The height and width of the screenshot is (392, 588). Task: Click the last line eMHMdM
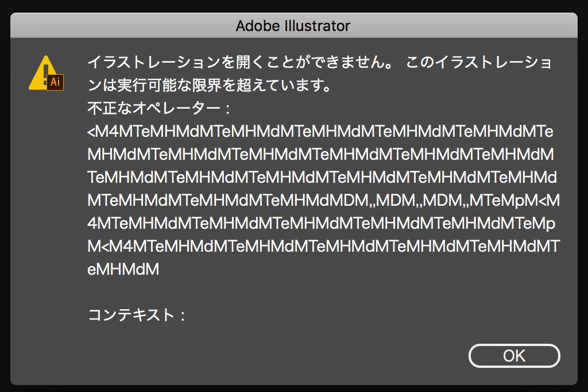(x=123, y=269)
